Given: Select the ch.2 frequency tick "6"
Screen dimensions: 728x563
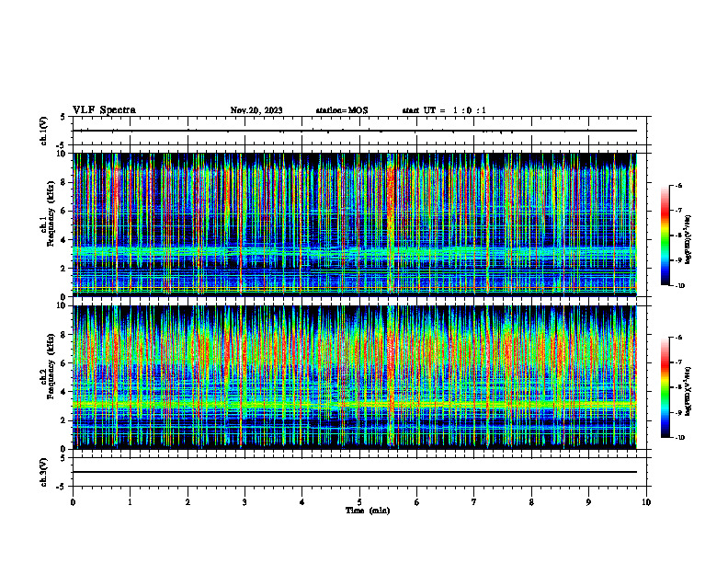Looking at the screenshot, I should click(63, 363).
